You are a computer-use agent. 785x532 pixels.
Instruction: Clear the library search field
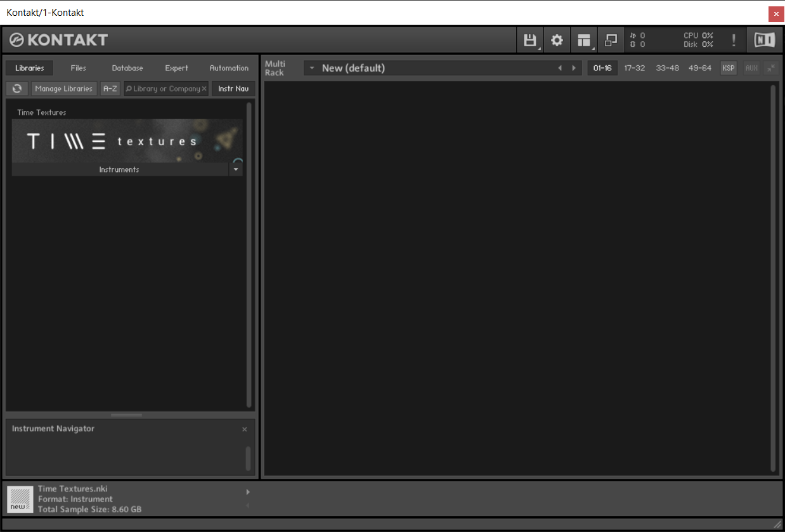pyautogui.click(x=204, y=89)
